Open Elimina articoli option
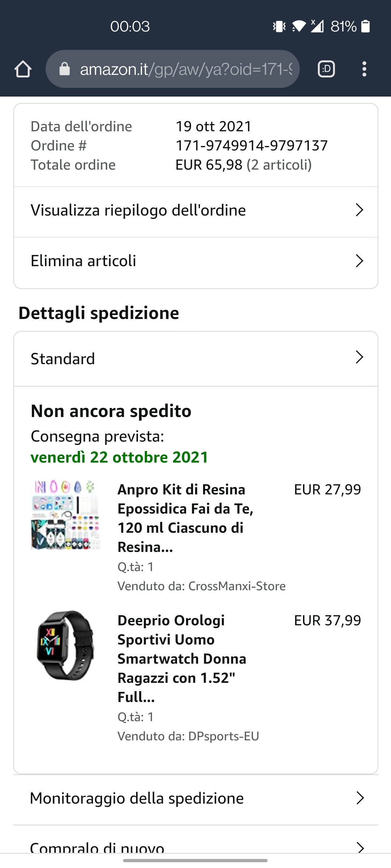Image resolution: width=391 pixels, height=868 pixels. (x=84, y=261)
